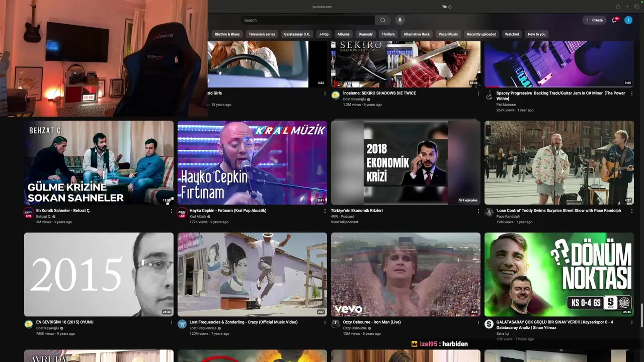Screen dimensions: 644x362
Task: Select the New to you chip
Action: coord(536,34)
